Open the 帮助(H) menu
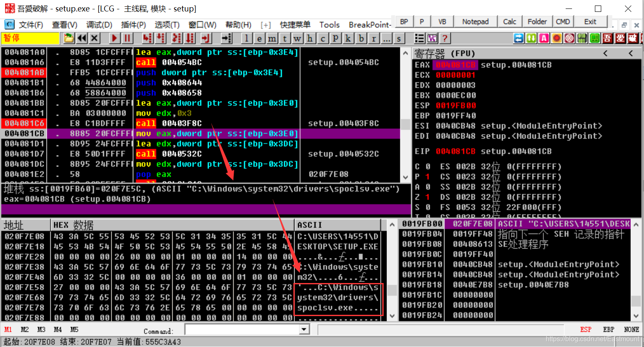 (x=238, y=25)
